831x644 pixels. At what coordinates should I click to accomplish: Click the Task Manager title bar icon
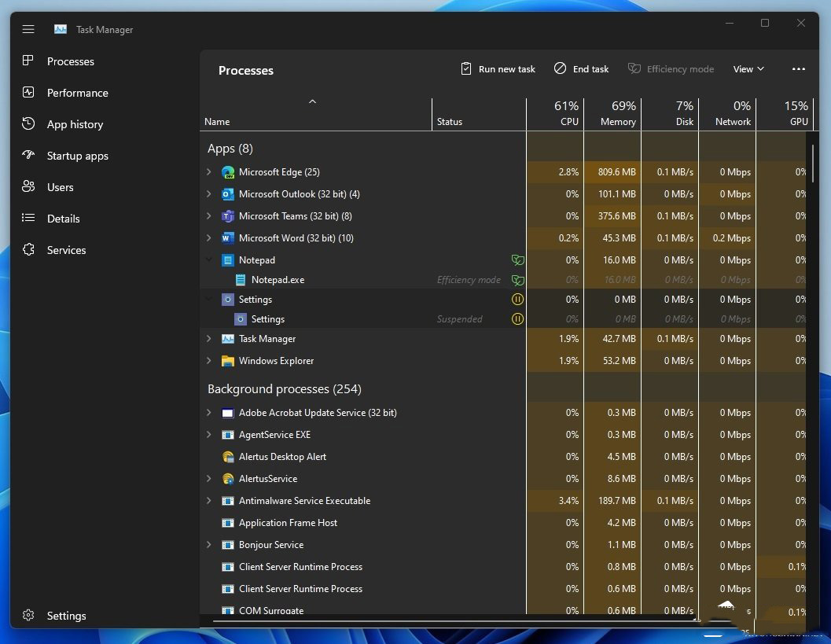[x=61, y=29]
